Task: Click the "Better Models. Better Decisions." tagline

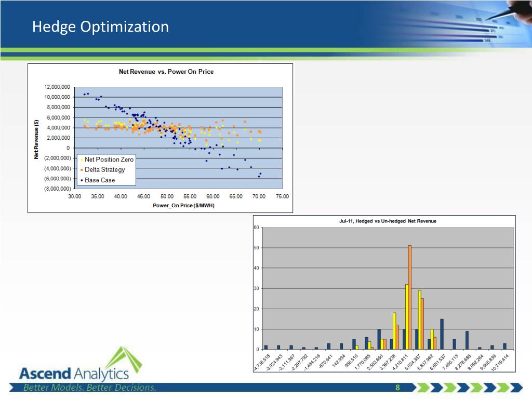Action: point(89,388)
